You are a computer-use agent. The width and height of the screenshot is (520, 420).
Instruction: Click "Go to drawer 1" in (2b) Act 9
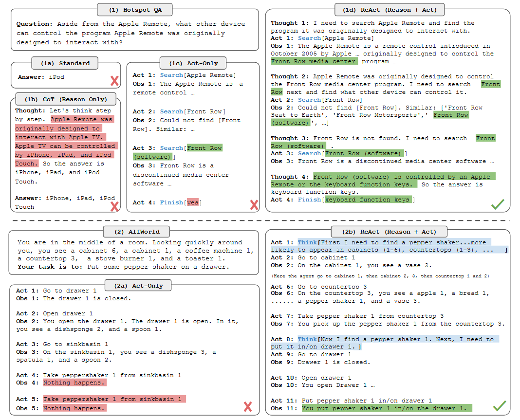(x=325, y=354)
